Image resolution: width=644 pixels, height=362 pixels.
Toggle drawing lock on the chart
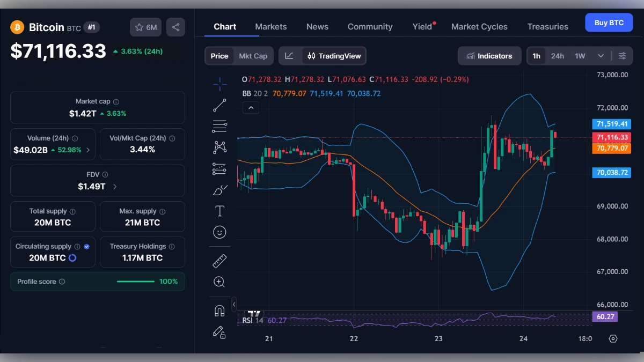pyautogui.click(x=219, y=333)
